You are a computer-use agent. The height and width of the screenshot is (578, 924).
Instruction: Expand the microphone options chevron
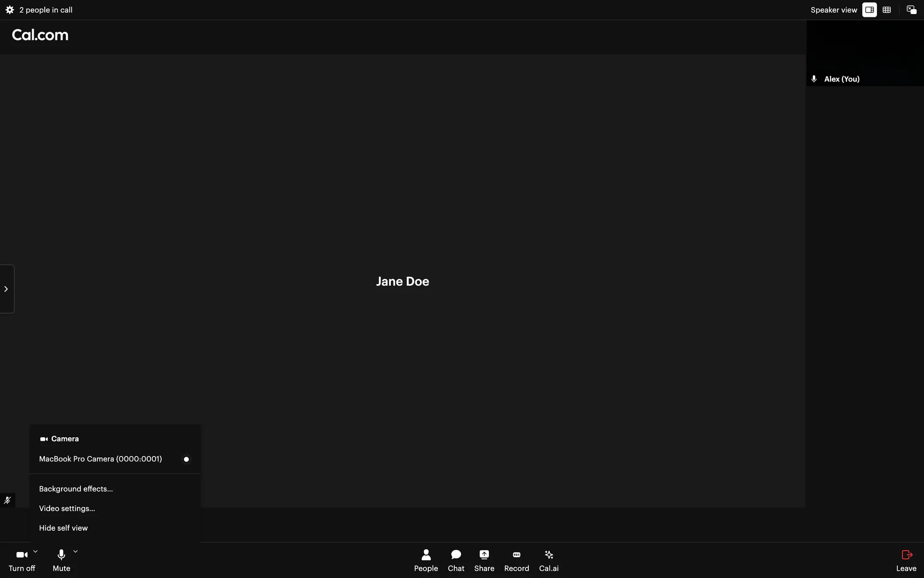76,552
